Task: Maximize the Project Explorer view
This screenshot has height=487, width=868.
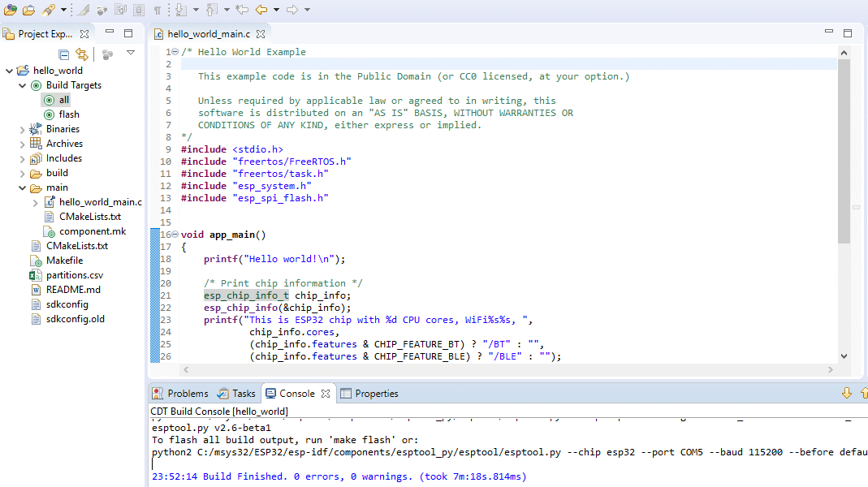Action: click(128, 33)
